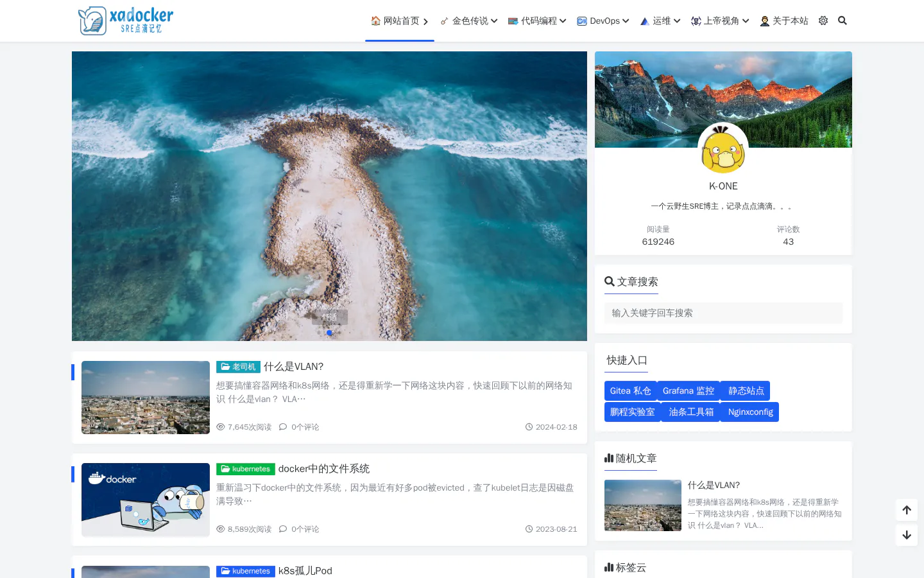Screen dimensions: 924x578
Task: Open the 油条工具箱 shortcut
Action: click(692, 412)
